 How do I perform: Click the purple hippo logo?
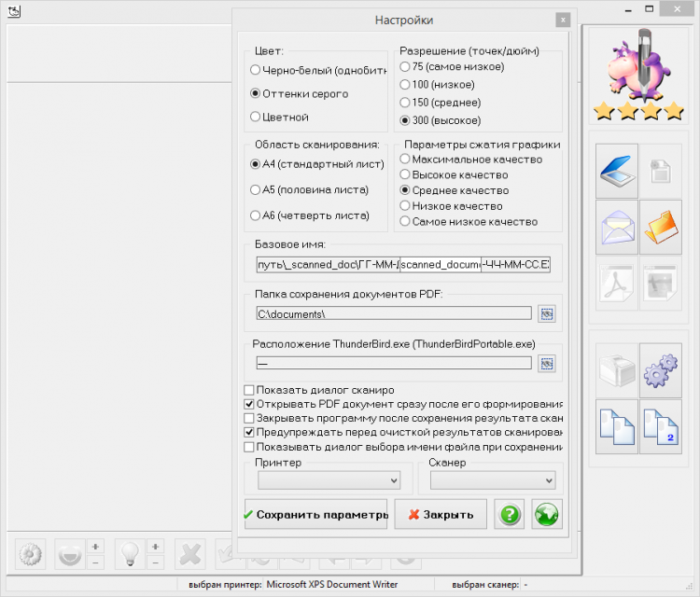click(638, 64)
